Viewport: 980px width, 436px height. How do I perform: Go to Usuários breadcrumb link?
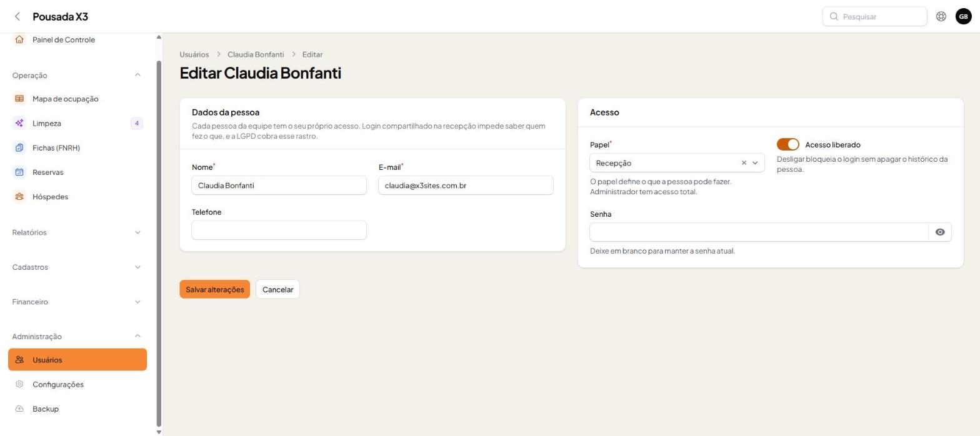tap(194, 54)
